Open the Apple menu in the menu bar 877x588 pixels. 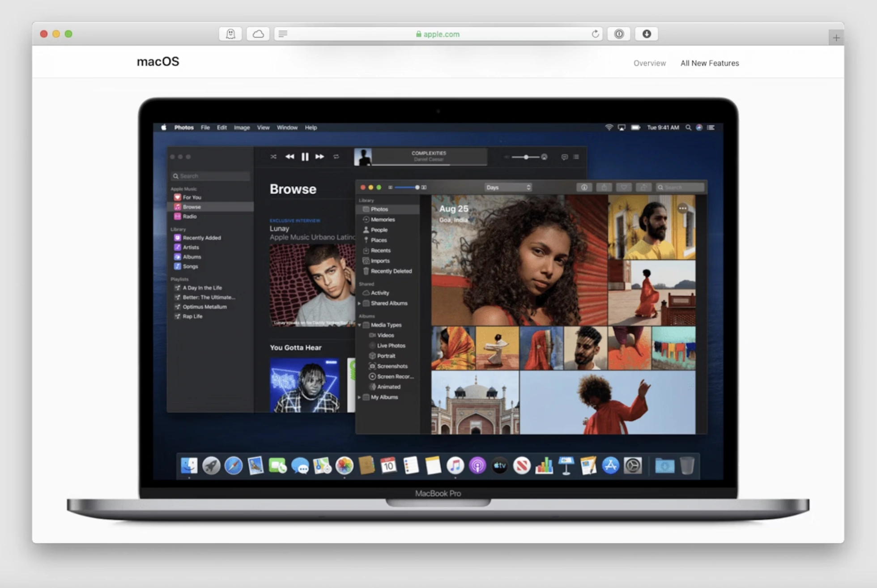tap(164, 128)
